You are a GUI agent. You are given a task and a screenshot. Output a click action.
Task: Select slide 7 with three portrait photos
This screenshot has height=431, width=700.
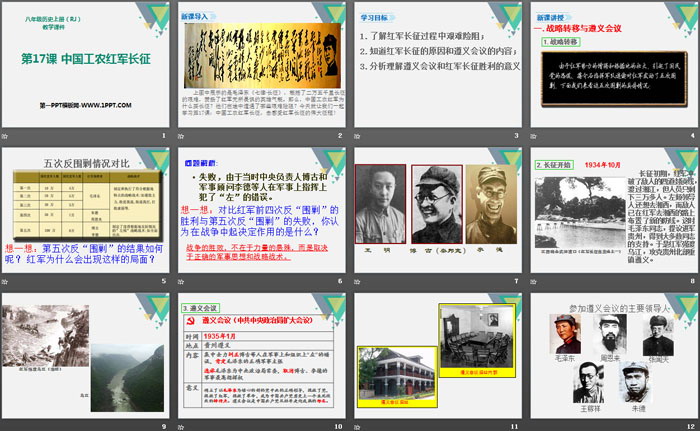click(438, 210)
